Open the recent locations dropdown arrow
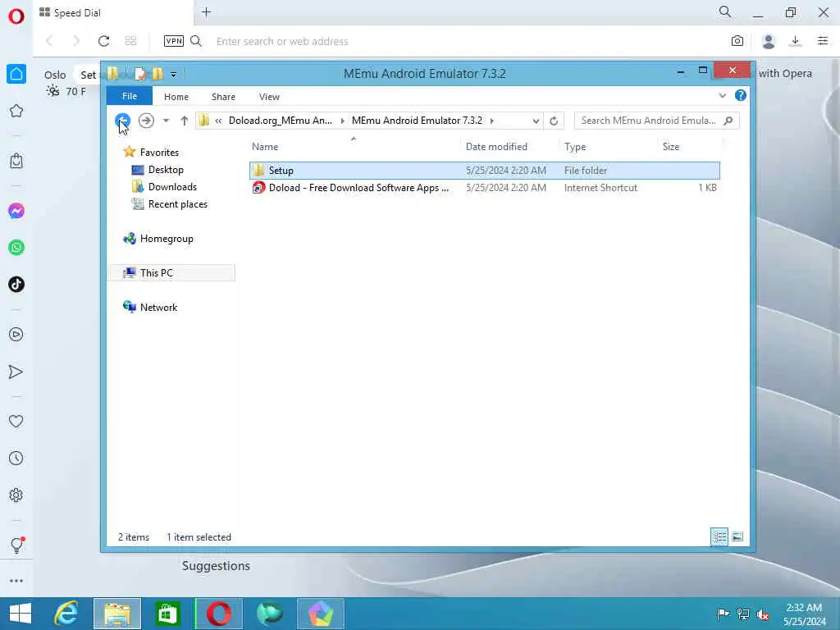 pos(166,121)
